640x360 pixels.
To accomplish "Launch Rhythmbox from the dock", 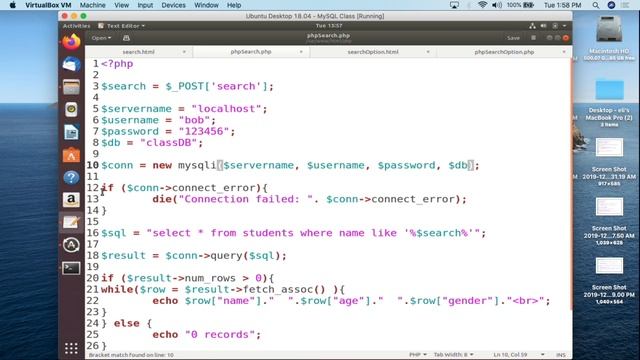I will point(71,109).
